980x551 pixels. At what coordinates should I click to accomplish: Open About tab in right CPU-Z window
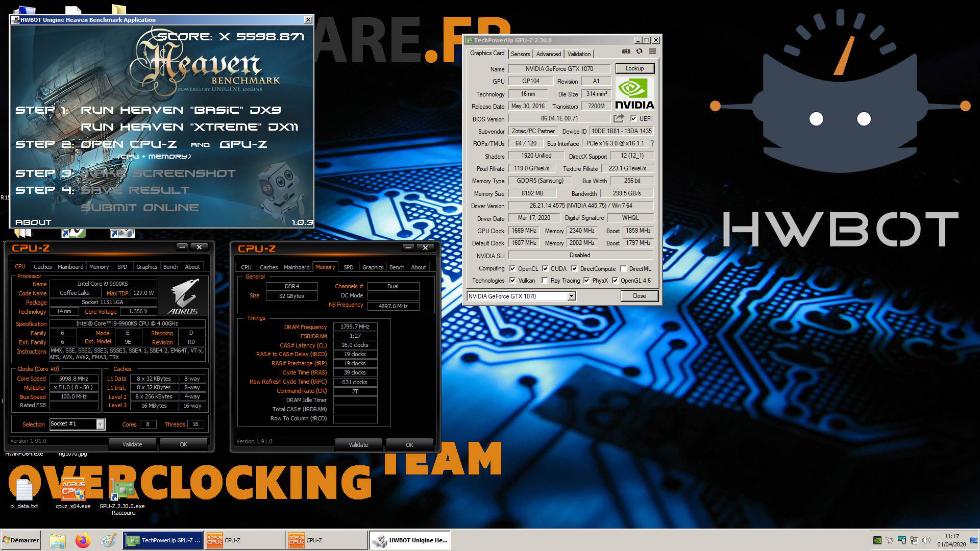[419, 267]
